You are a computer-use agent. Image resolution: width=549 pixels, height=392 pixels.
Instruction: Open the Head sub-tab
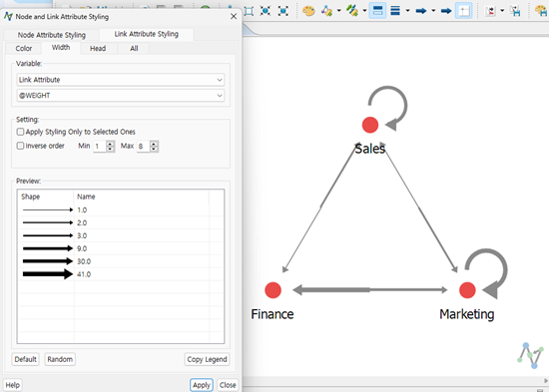click(98, 48)
